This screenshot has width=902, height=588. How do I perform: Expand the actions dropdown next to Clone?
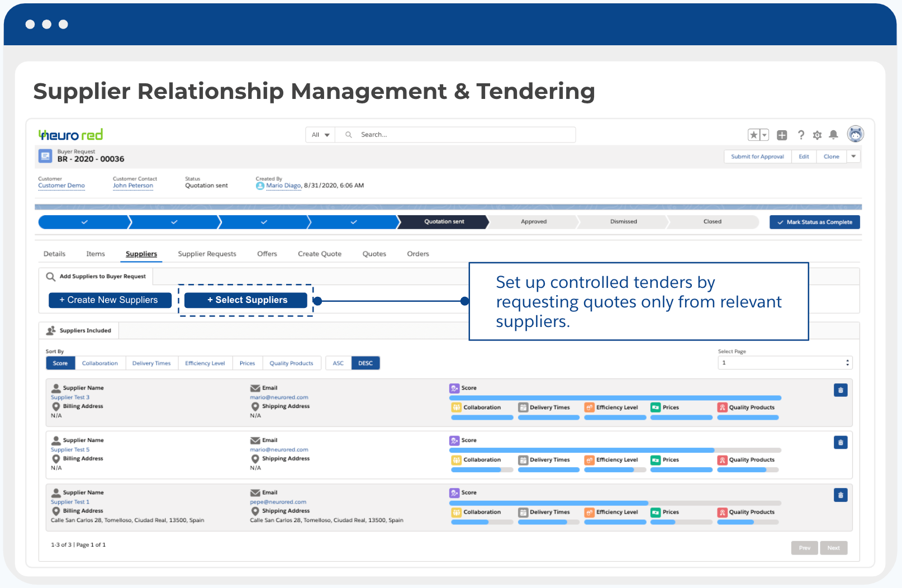click(x=853, y=157)
